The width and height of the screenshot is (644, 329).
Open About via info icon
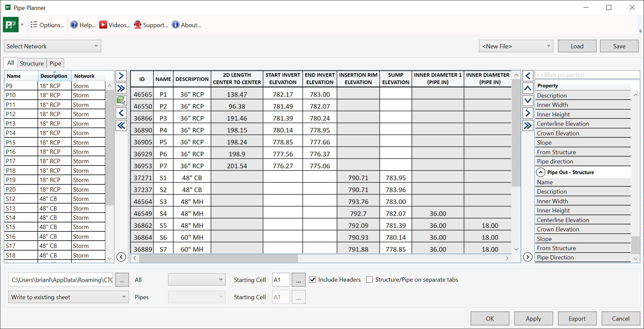coord(176,25)
